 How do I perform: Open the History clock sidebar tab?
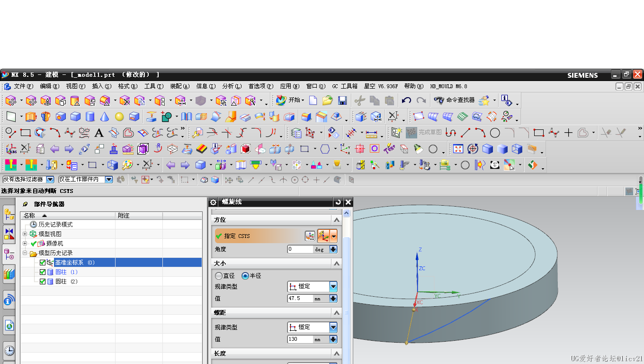click(9, 351)
